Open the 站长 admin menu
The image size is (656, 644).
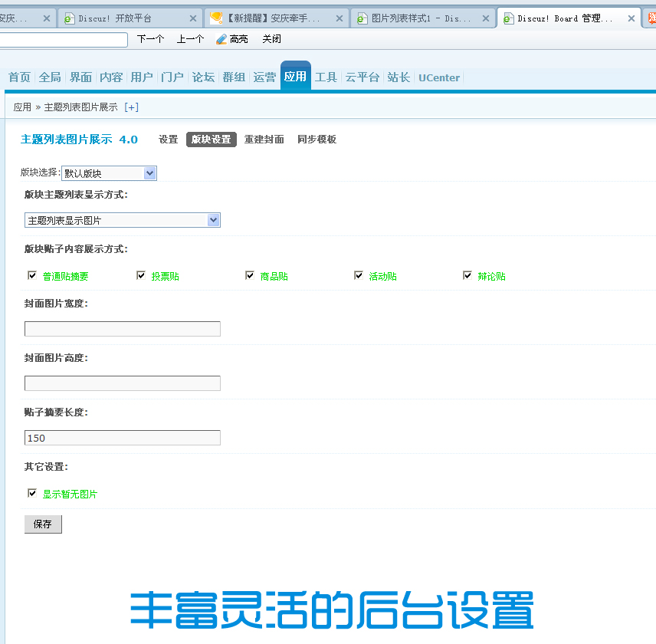[x=399, y=77]
